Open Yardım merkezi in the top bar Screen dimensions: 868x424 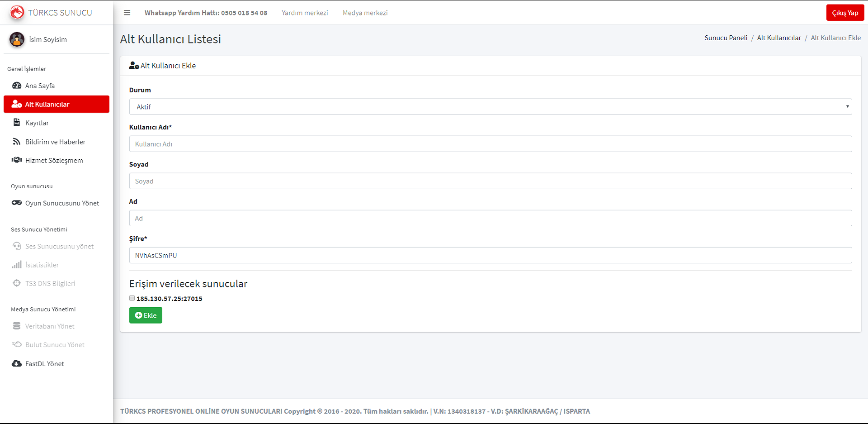(305, 13)
